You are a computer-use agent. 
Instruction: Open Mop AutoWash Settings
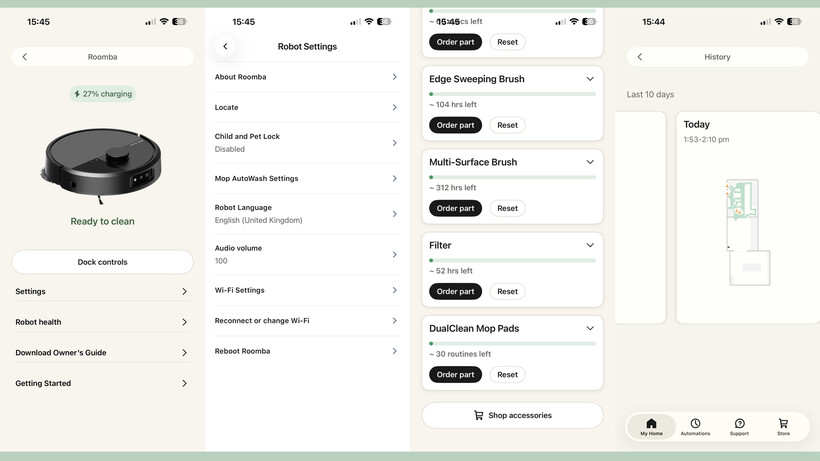(307, 178)
